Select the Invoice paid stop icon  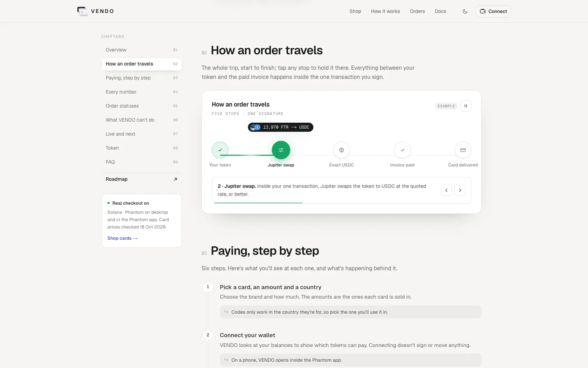pos(402,150)
